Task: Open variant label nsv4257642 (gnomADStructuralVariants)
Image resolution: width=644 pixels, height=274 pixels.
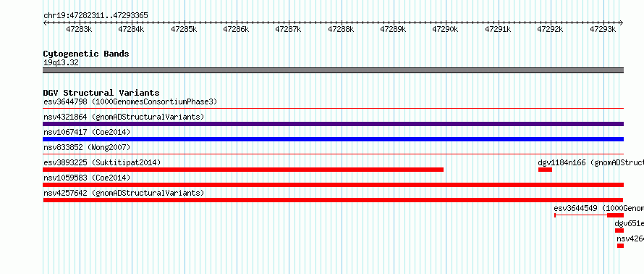Action: click(x=124, y=193)
